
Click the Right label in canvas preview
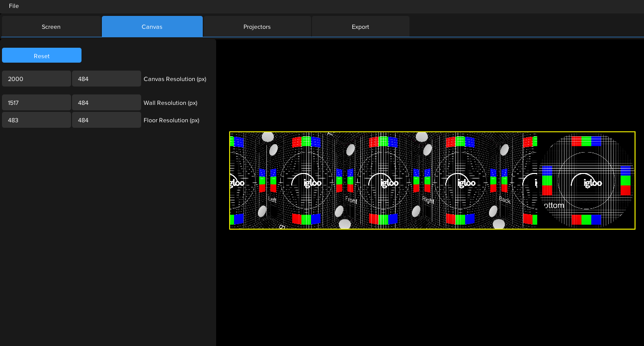[x=428, y=200]
